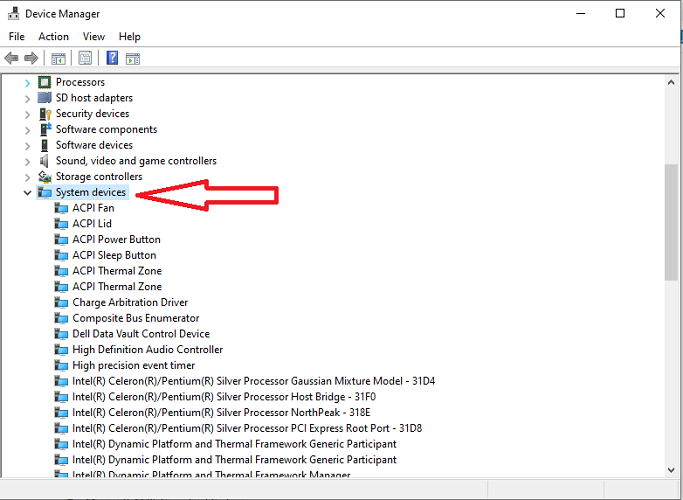
Task: Select Dell Data Vault Control Device text
Action: tap(141, 334)
